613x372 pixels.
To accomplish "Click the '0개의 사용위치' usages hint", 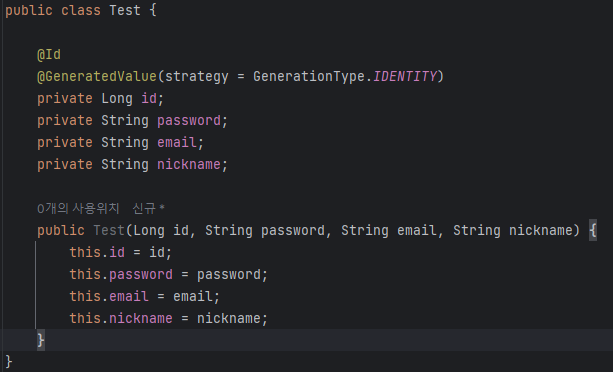I will (78, 208).
